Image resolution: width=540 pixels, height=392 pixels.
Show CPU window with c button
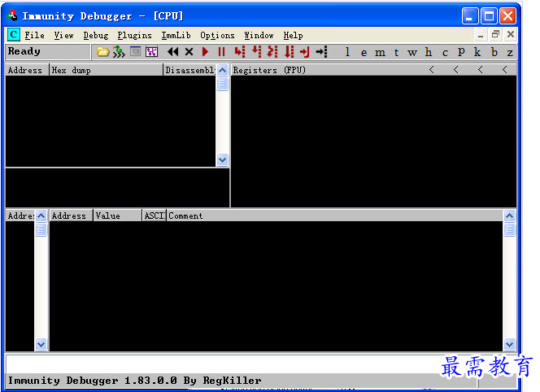[x=445, y=53]
